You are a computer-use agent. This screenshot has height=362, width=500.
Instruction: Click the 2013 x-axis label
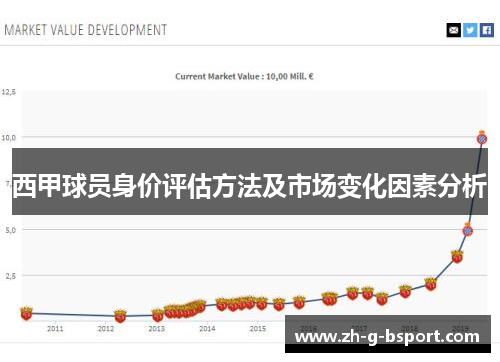[156, 329]
